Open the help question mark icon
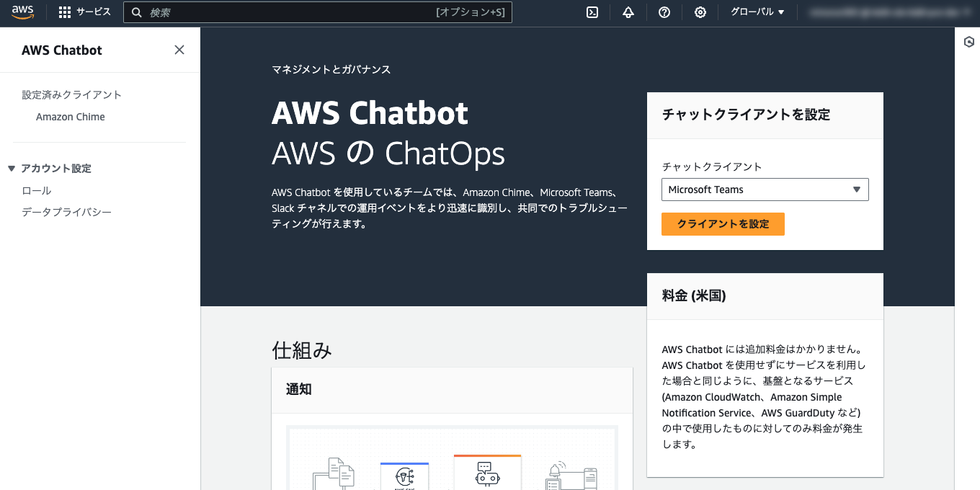The height and width of the screenshot is (490, 980). [x=664, y=12]
